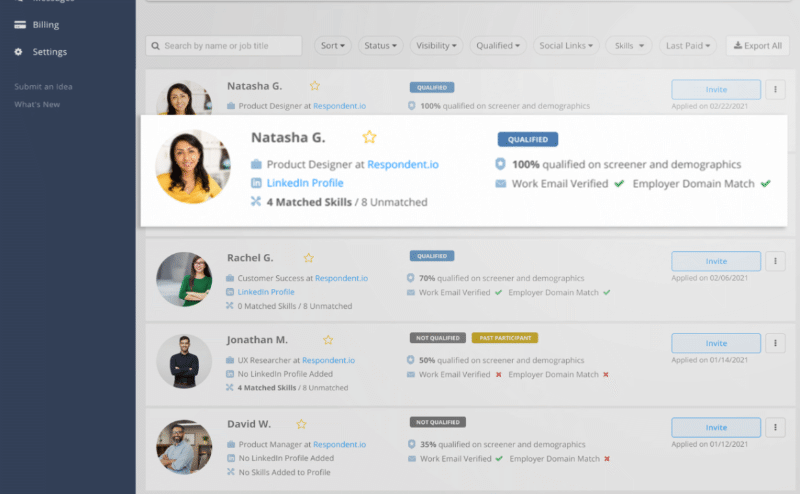Click Rachel G.'s QUALIFIED badge
800x494 pixels.
tap(432, 256)
